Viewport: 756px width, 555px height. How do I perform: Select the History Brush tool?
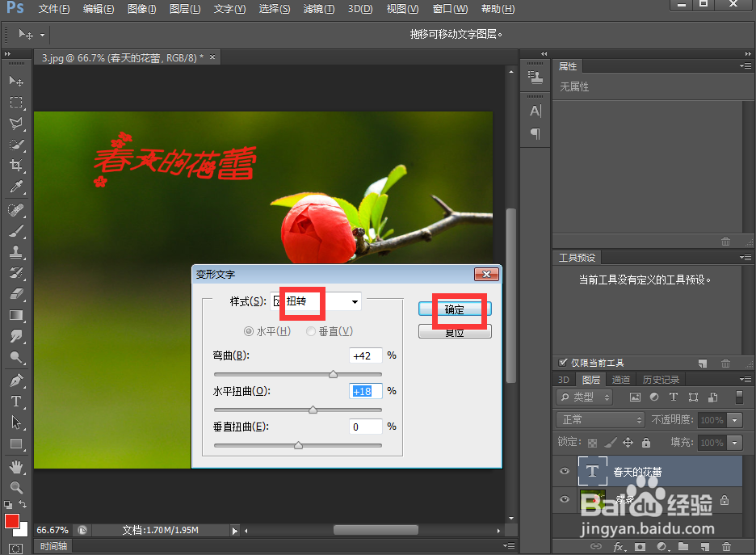16,273
